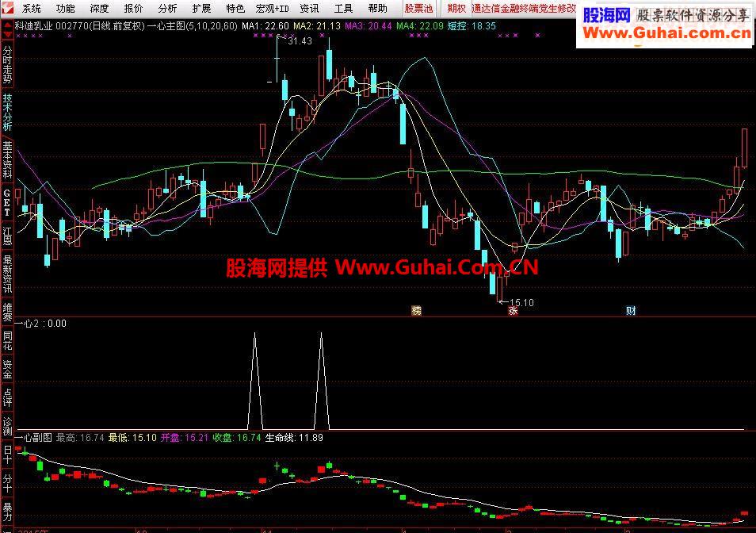Click the 31.43 high price label
Screen dimensions: 756x533
point(300,41)
